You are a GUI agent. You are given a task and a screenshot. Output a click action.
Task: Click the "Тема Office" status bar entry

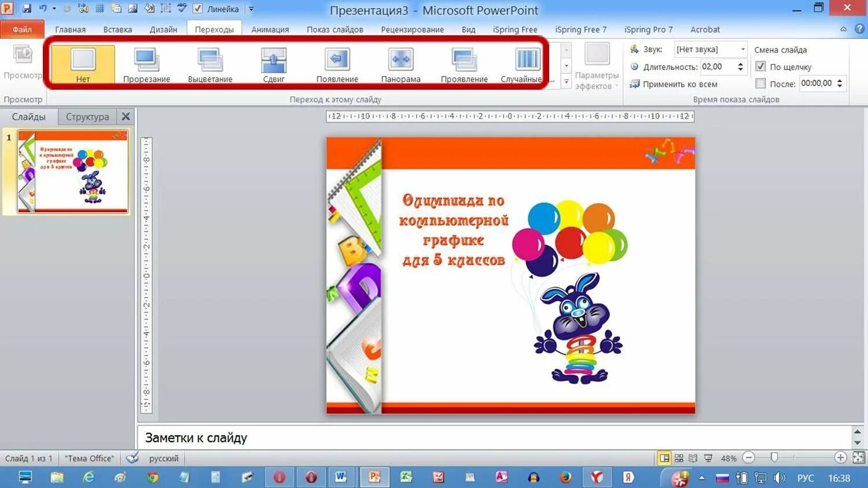click(89, 458)
